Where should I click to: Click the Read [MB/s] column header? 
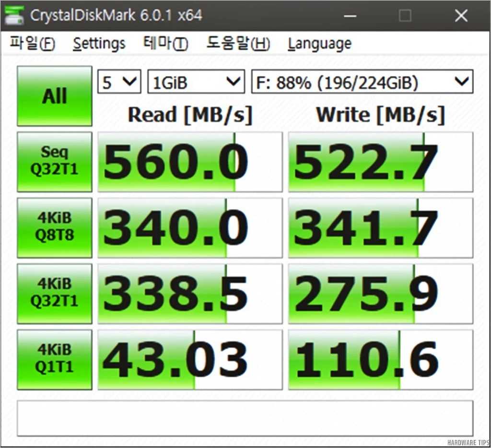click(190, 115)
